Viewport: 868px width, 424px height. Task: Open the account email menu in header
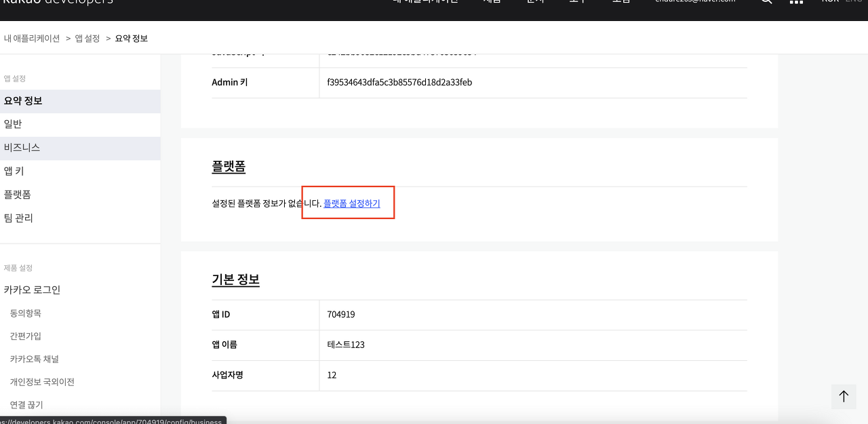(695, 2)
